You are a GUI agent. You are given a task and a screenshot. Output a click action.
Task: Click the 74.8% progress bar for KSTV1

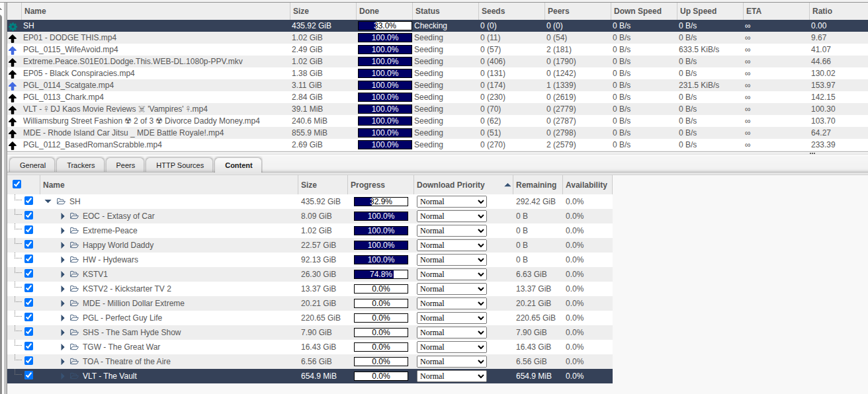coord(380,274)
